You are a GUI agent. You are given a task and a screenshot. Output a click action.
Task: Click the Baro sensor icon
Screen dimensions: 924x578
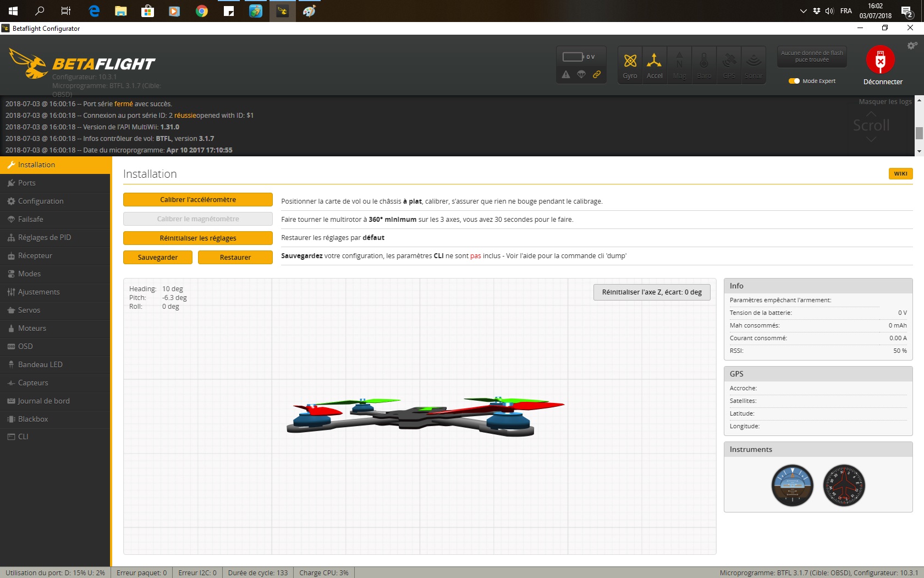pos(704,65)
